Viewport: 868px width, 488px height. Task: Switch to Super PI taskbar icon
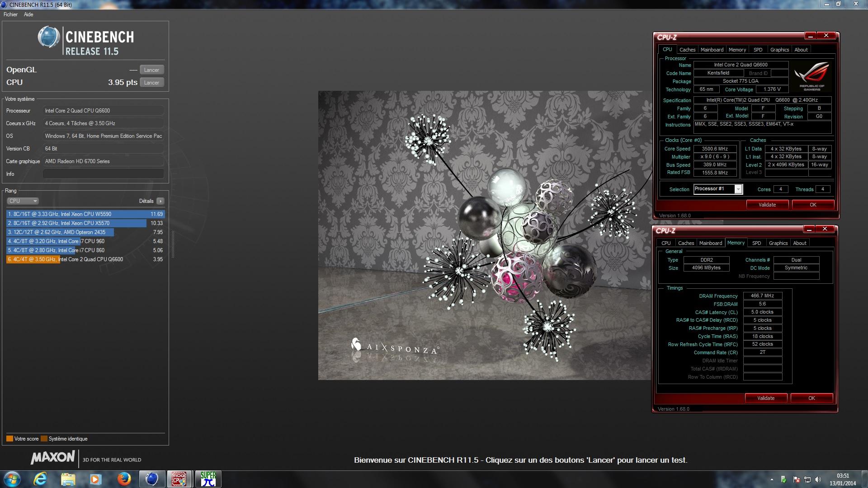208,479
